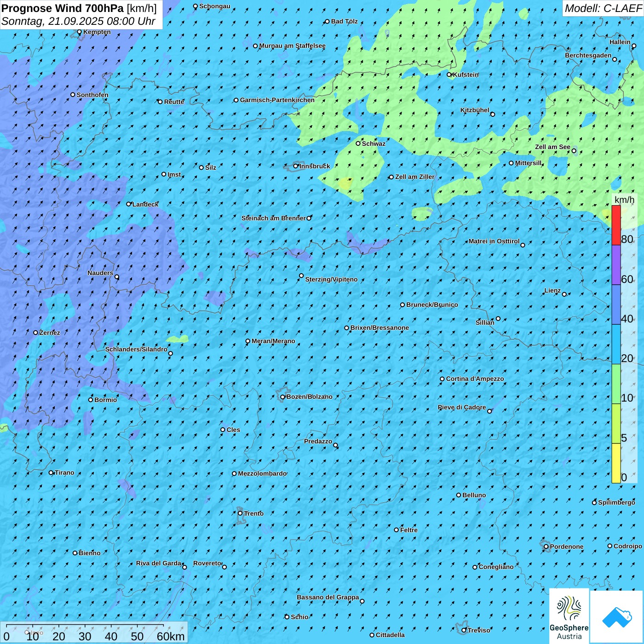Click the Lienz location dot
Viewport: 644px width, 644px height.
pos(564,294)
